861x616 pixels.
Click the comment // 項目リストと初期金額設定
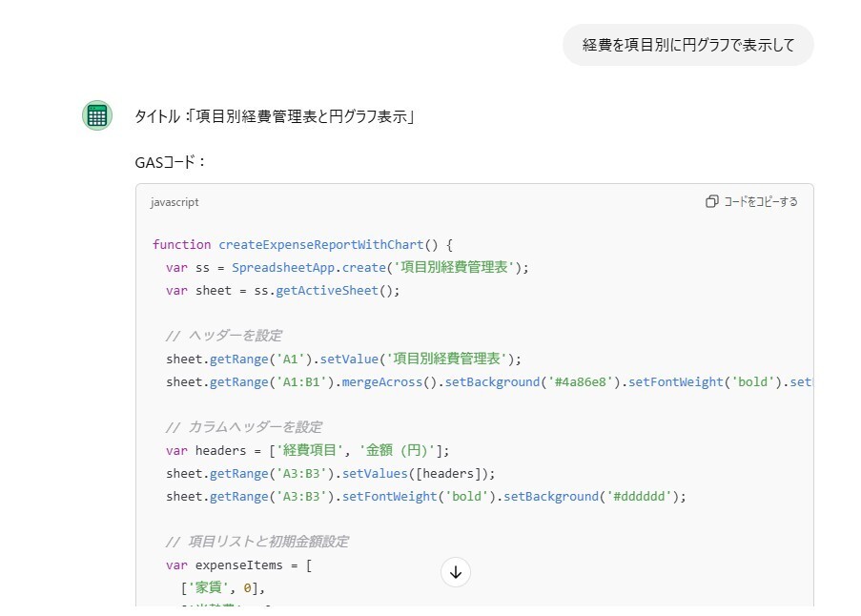pyautogui.click(x=257, y=542)
